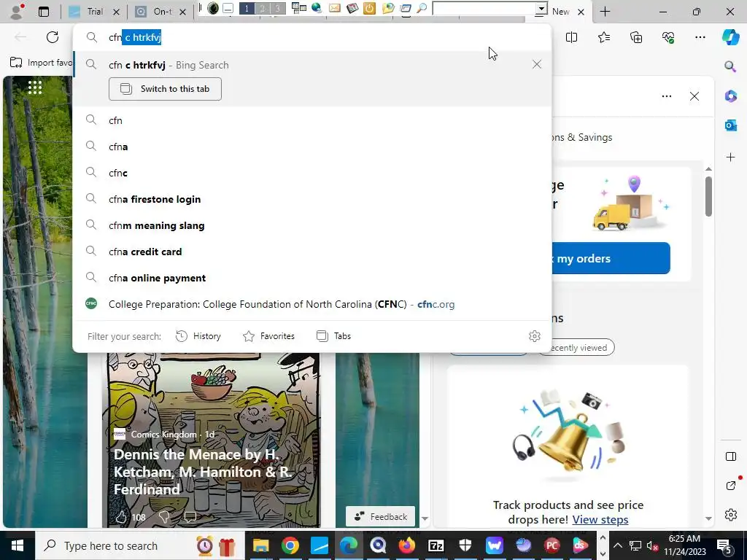Open the College Foundation of North Carolina suggestion
Viewport: 747px width, 560px height.
pos(312,304)
